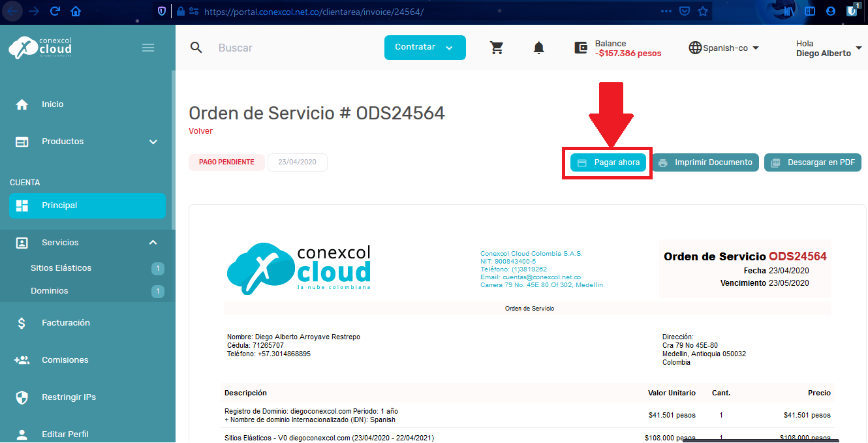Click the NIT: 900843400-5 text
The width and height of the screenshot is (868, 443).
(x=508, y=261)
